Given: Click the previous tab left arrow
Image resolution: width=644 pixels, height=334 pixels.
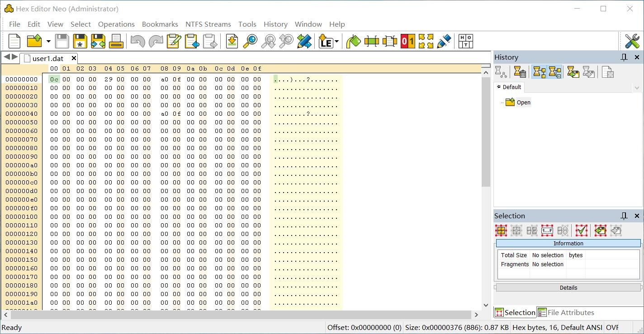Looking at the screenshot, I should [6, 57].
